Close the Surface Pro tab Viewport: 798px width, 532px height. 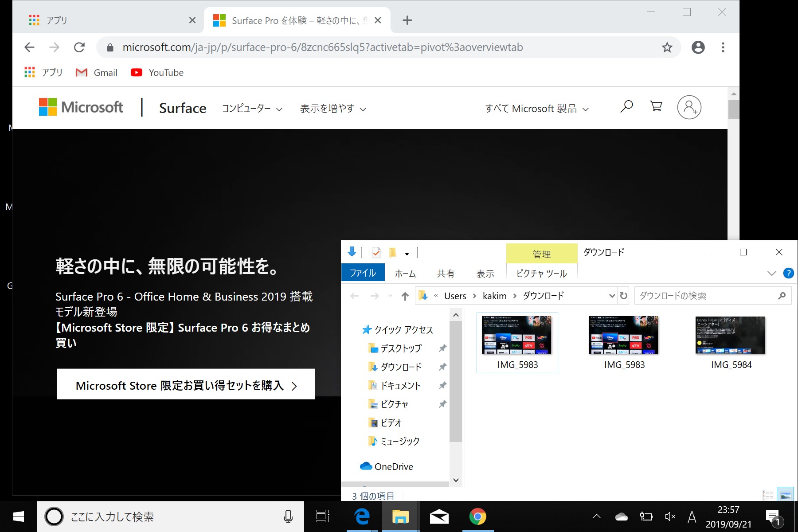pos(378,20)
